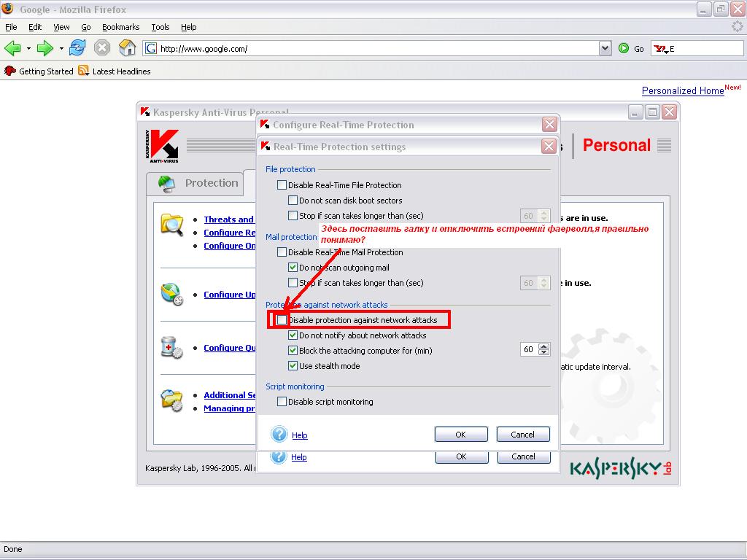Adjust Block attacking computer minutes spinner
Viewport: 747px width, 560px height.
(543, 350)
